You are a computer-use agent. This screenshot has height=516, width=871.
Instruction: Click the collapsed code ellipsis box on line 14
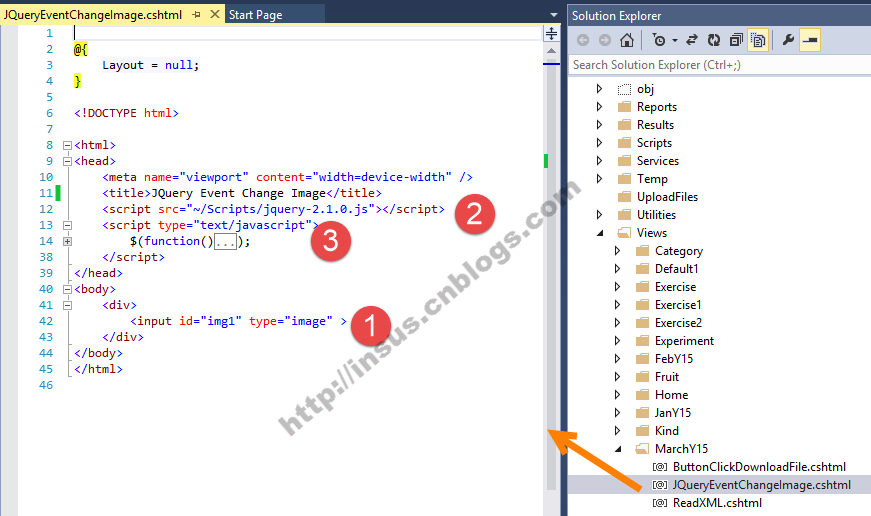[225, 242]
